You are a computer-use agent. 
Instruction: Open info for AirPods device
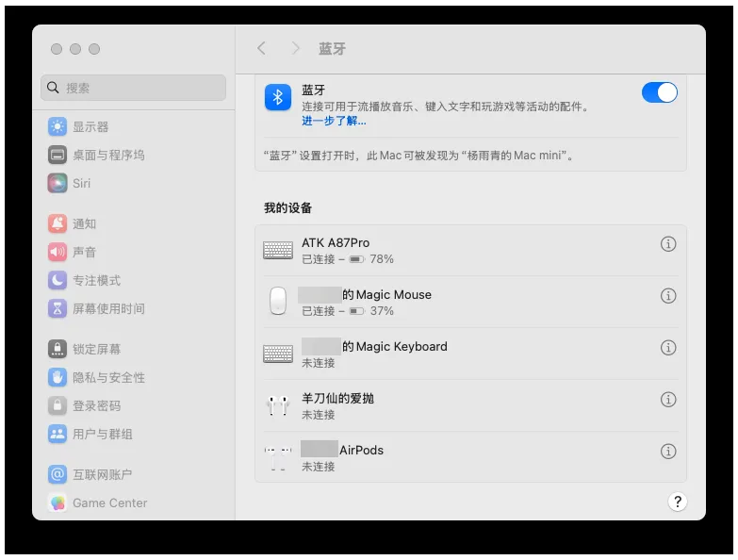pyautogui.click(x=668, y=452)
